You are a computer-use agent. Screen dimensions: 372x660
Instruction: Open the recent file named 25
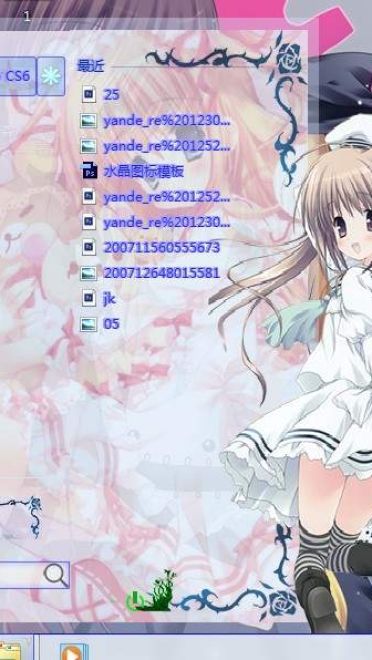(x=101, y=95)
